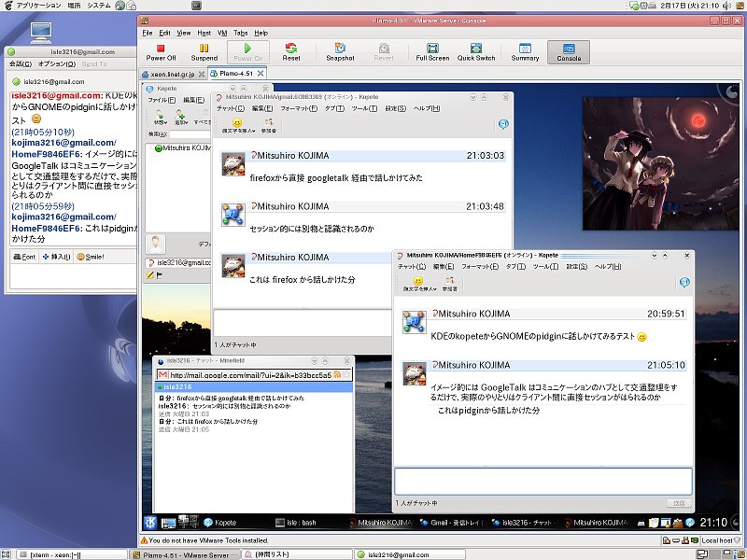The image size is (747, 560).
Task: Close the xeon.linet.gr.jp tab
Action: 202,75
